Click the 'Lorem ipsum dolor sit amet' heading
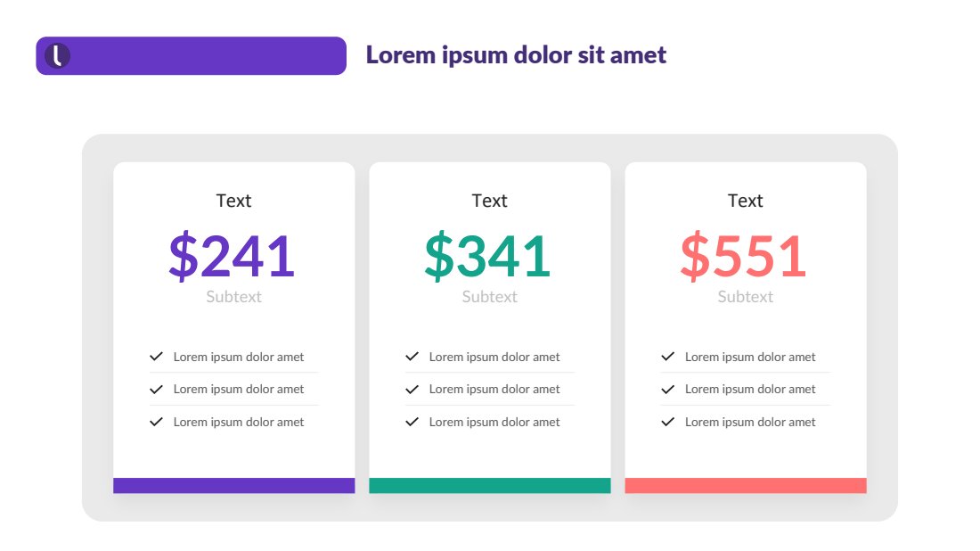980x551 pixels. pos(516,55)
